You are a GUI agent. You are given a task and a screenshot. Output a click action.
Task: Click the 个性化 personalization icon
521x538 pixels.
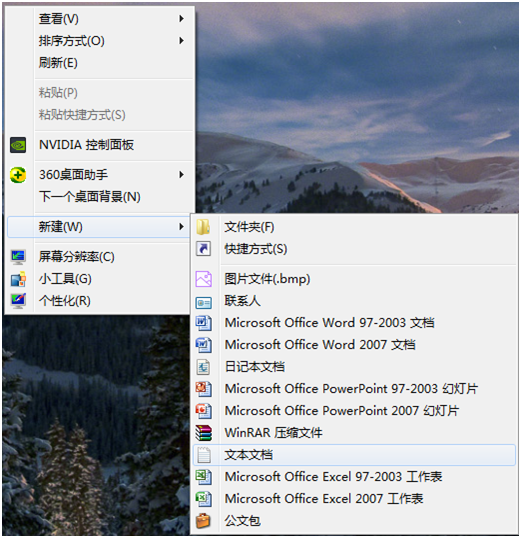click(18, 301)
